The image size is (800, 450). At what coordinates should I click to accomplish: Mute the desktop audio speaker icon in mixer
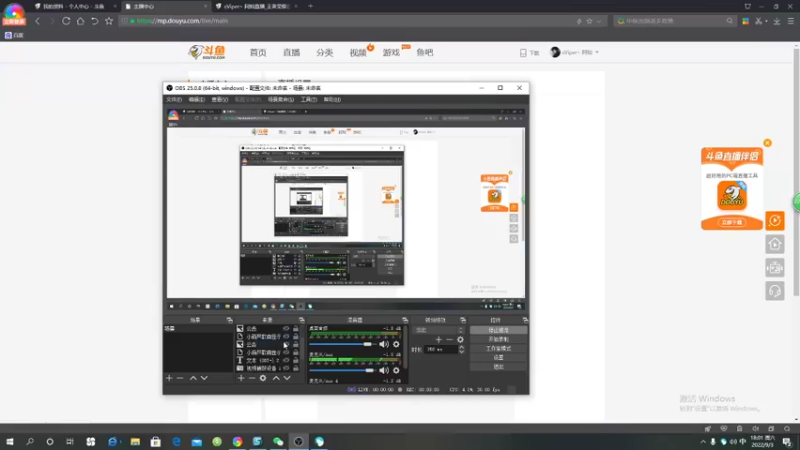tap(384, 344)
